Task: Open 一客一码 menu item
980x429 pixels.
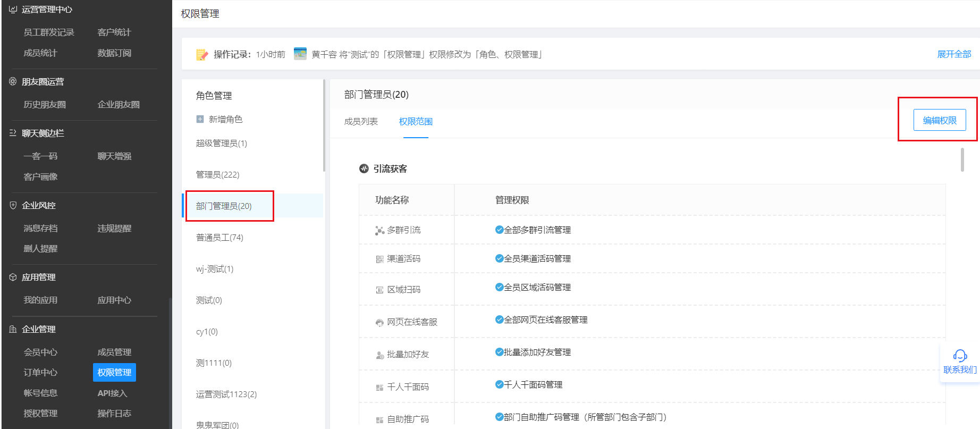Action: [40, 156]
